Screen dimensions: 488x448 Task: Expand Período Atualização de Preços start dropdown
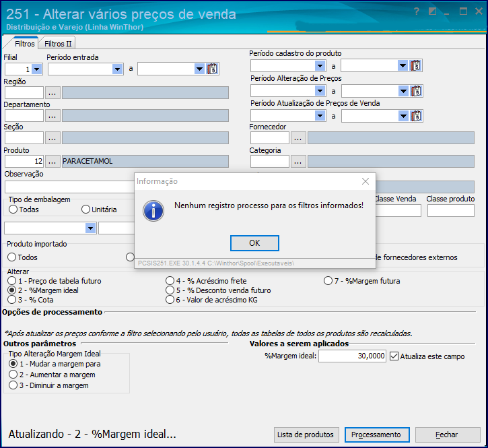[x=320, y=116]
